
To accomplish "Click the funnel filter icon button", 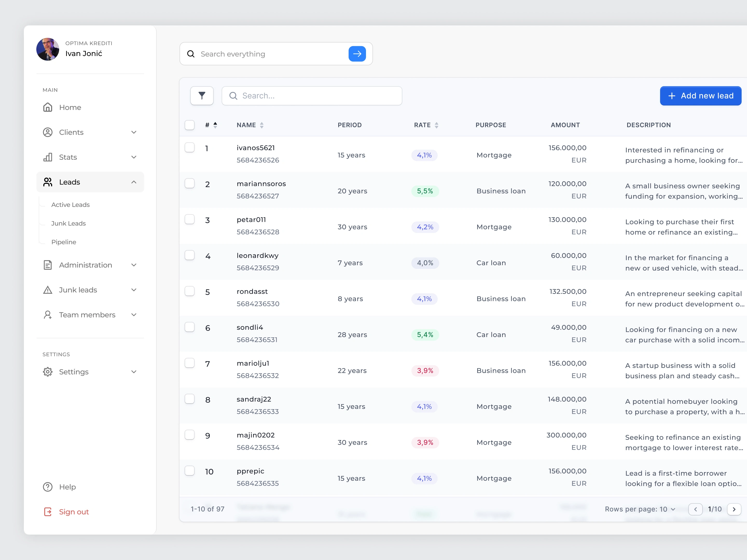I will tap(202, 96).
